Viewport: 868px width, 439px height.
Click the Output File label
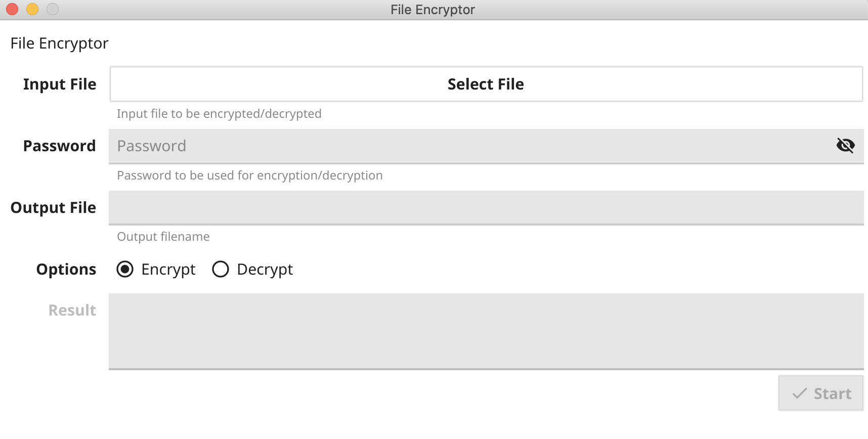click(53, 207)
